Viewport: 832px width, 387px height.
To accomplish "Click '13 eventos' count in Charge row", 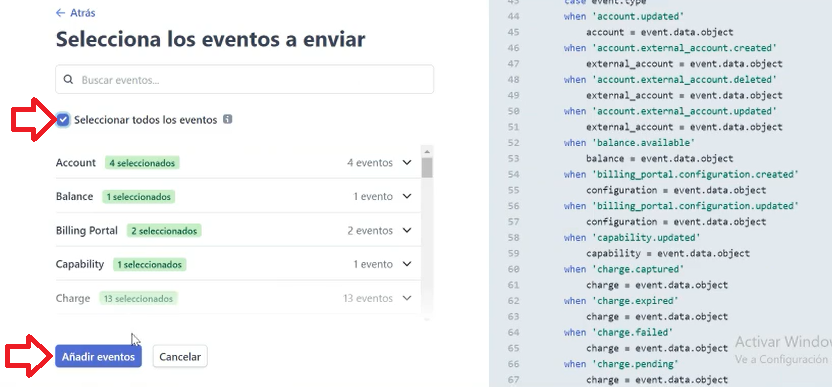I will pyautogui.click(x=368, y=298).
